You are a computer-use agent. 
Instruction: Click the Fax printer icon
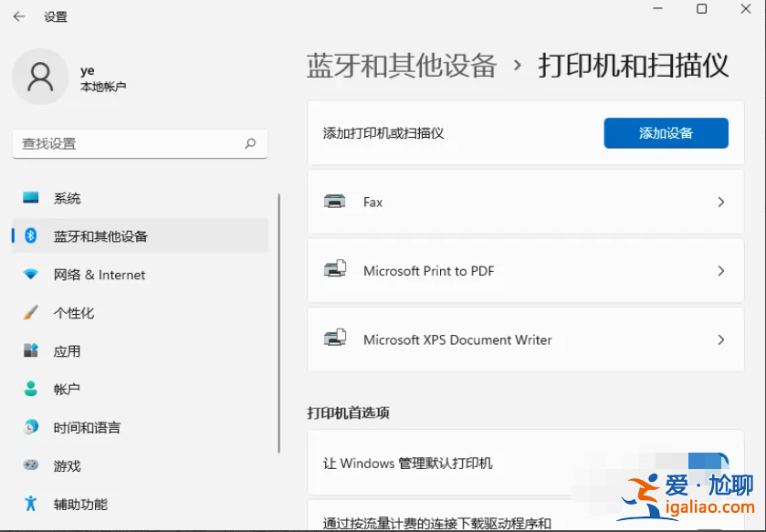[336, 202]
